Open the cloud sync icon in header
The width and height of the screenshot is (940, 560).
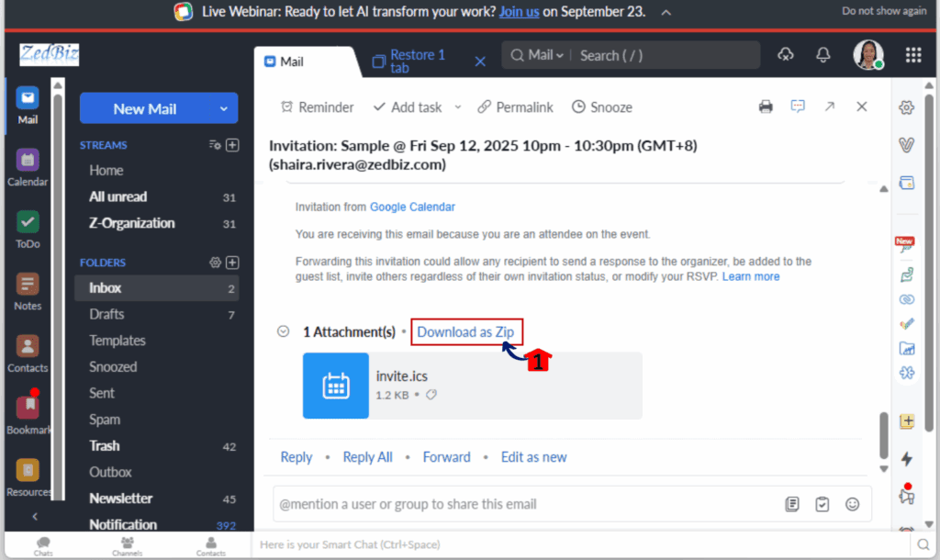coord(786,54)
